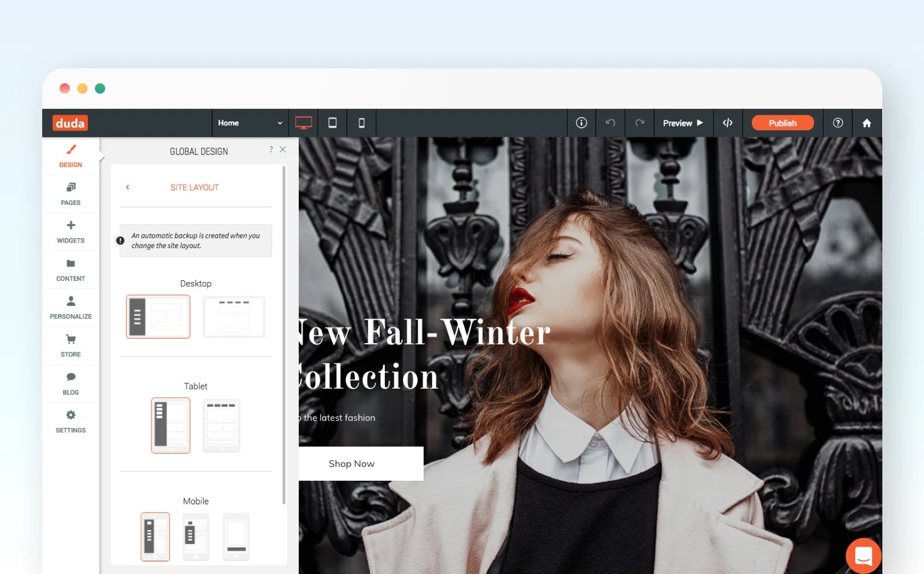Go back from Site Layout to Global Design
Screen dimensions: 924x574
128,187
